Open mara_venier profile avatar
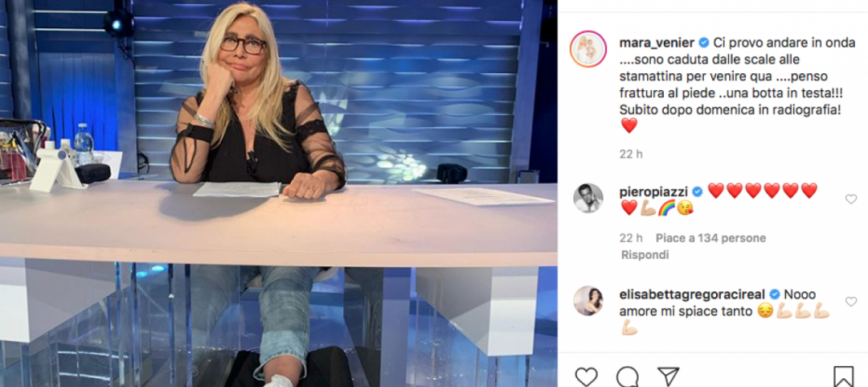 tap(588, 49)
